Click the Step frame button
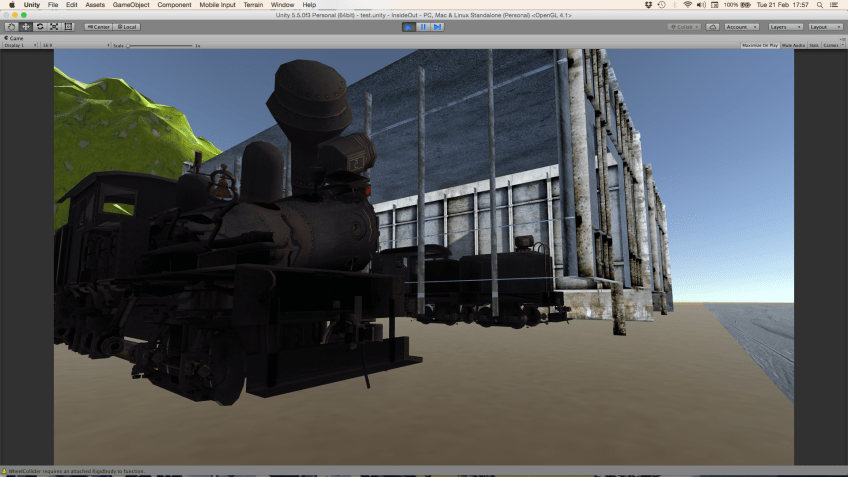This screenshot has width=848, height=477. (437, 27)
